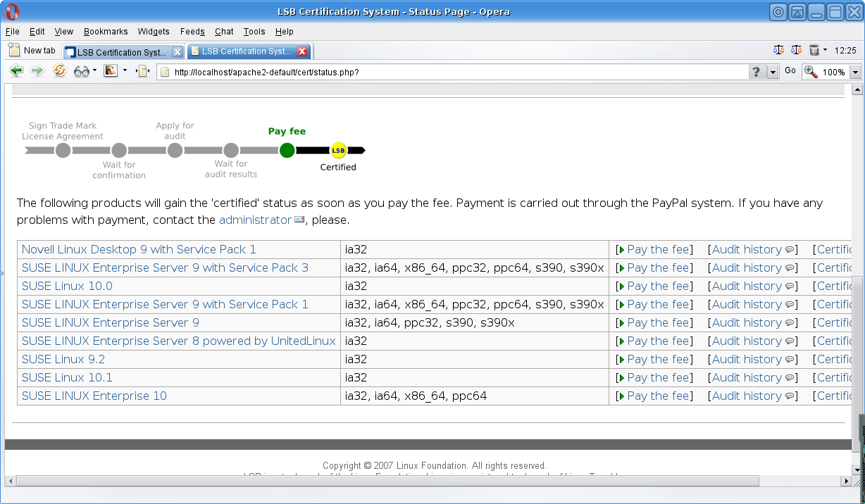Close the active LSB Certification tab

(302, 51)
